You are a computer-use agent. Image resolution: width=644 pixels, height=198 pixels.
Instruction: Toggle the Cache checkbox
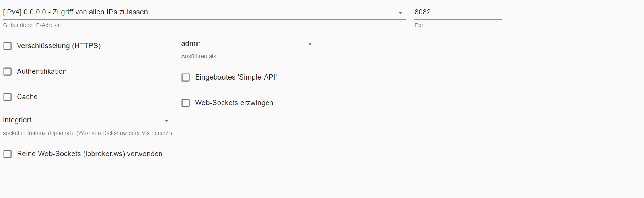coord(8,97)
